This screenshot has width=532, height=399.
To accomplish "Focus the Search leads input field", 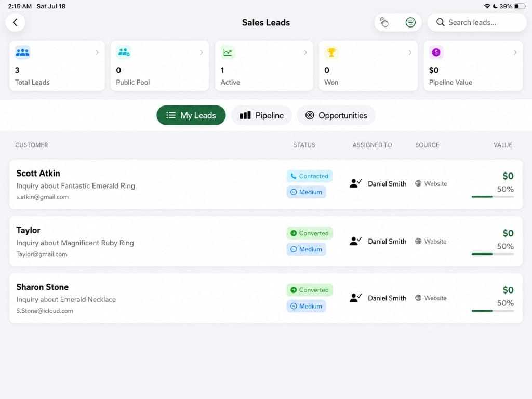I will point(477,22).
